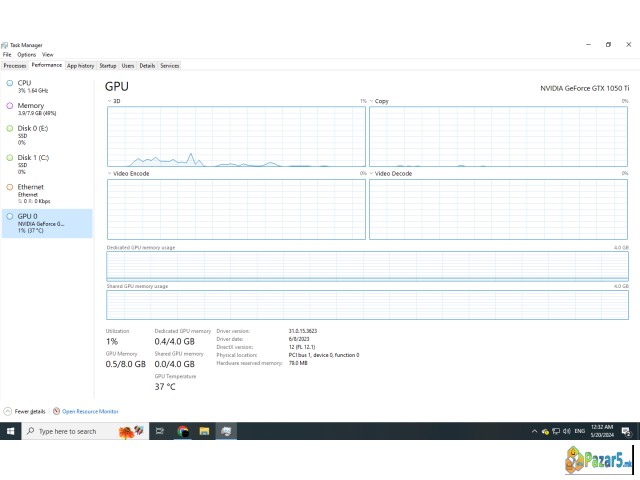Switch to the Startup tab
The height and width of the screenshot is (480, 640).
click(x=107, y=65)
